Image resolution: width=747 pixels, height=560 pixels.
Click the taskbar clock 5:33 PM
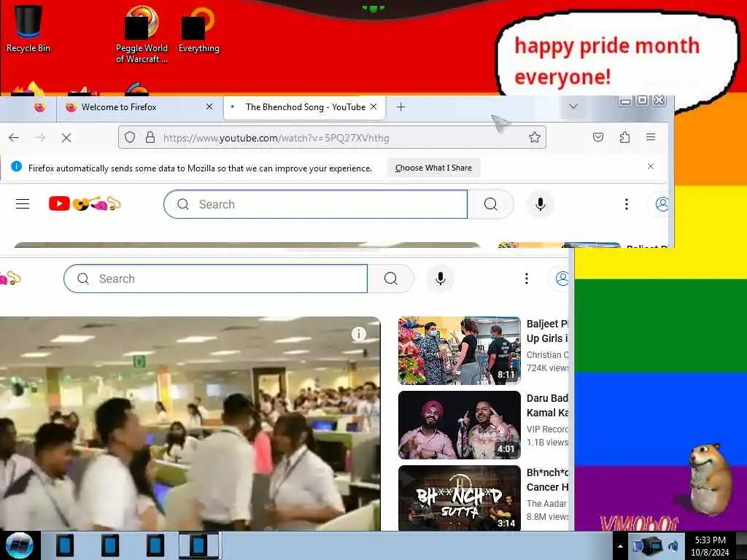[710, 546]
